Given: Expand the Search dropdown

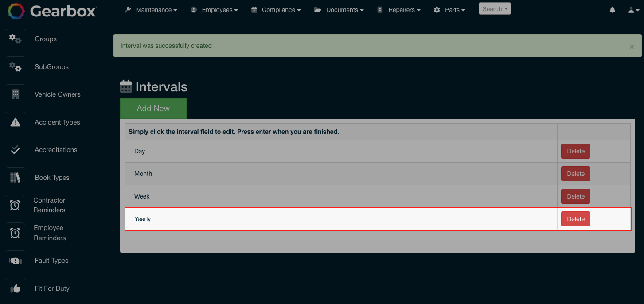Looking at the screenshot, I should click(494, 8).
